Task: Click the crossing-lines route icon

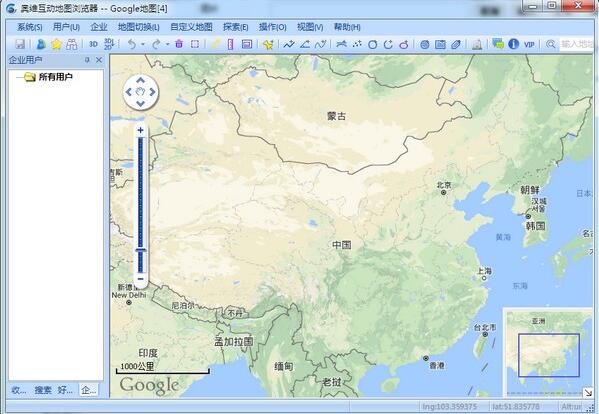Action: 342,44
